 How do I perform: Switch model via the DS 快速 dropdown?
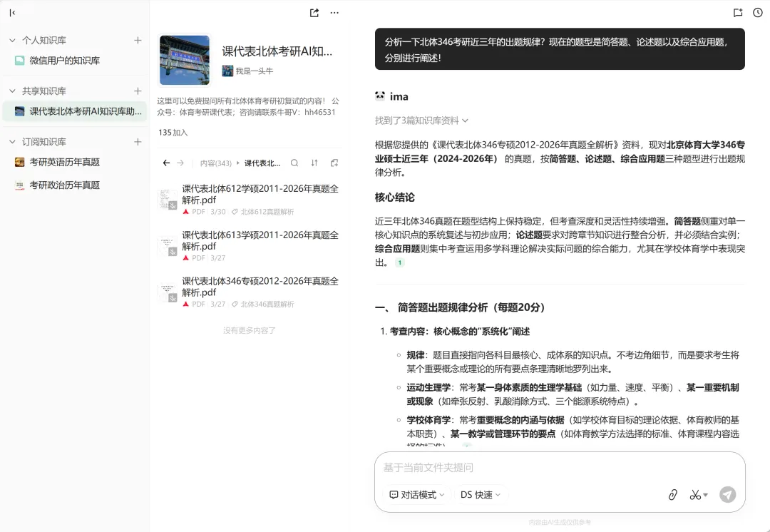(480, 494)
